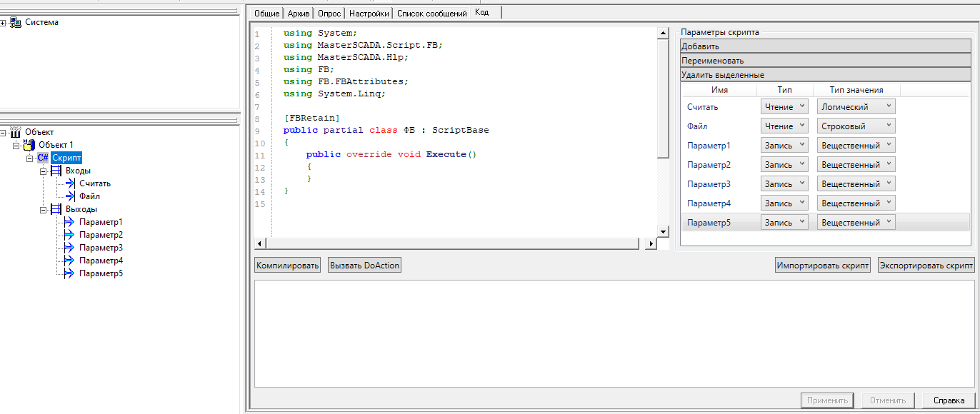Switch to the Список сообщений tab
Viewport: 980px width, 414px height.
click(x=432, y=14)
